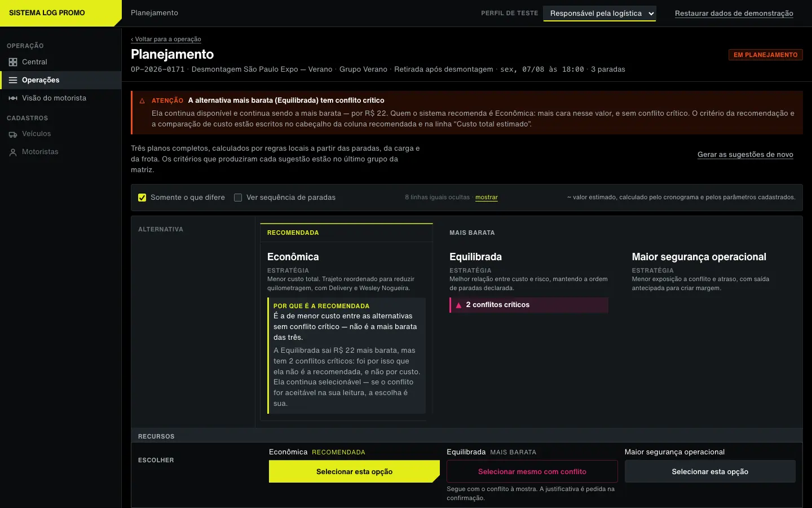
Task: Click the EM PLANEJAMENTO status badge
Action: [x=765, y=55]
